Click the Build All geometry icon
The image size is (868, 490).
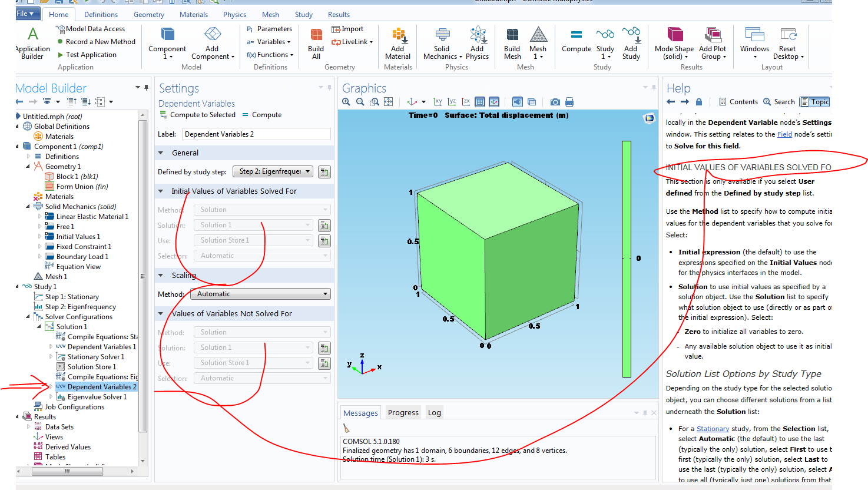point(316,44)
